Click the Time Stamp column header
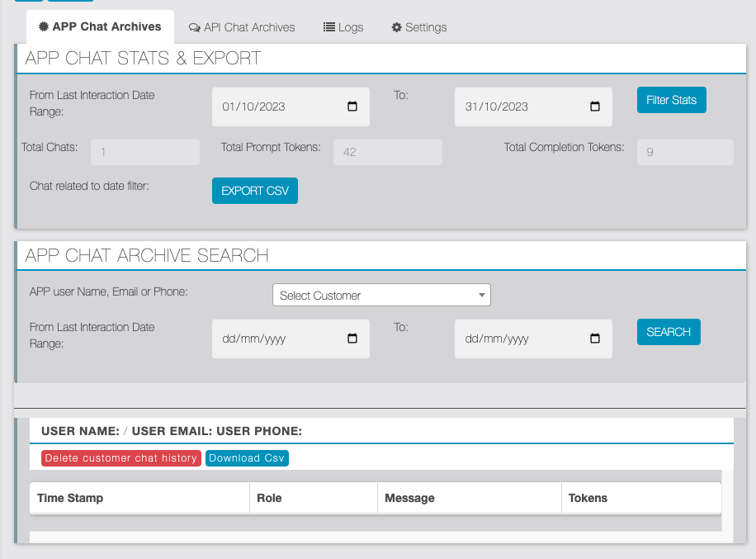The image size is (756, 559). tap(70, 498)
